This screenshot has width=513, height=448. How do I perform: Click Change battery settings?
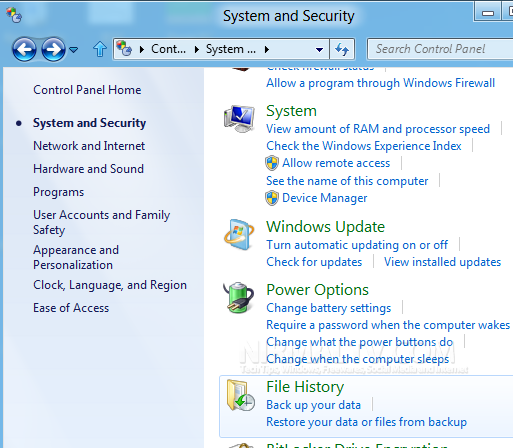328,308
